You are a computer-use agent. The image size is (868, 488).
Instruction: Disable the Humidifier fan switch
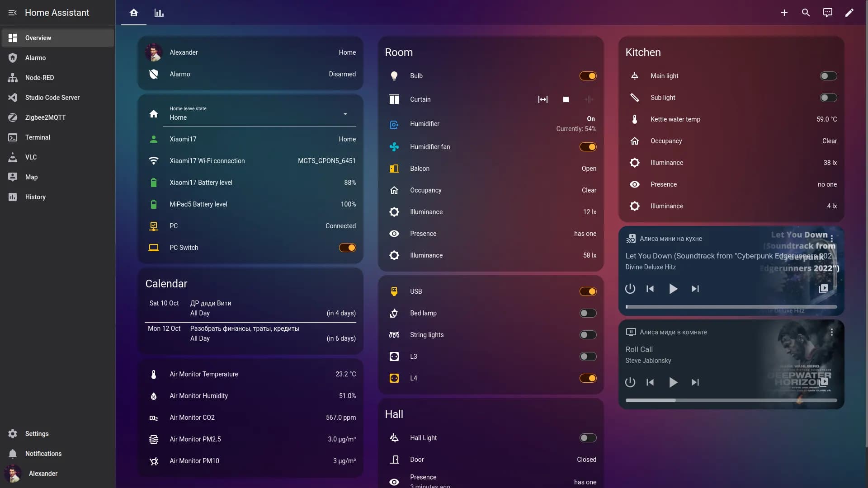pos(588,147)
